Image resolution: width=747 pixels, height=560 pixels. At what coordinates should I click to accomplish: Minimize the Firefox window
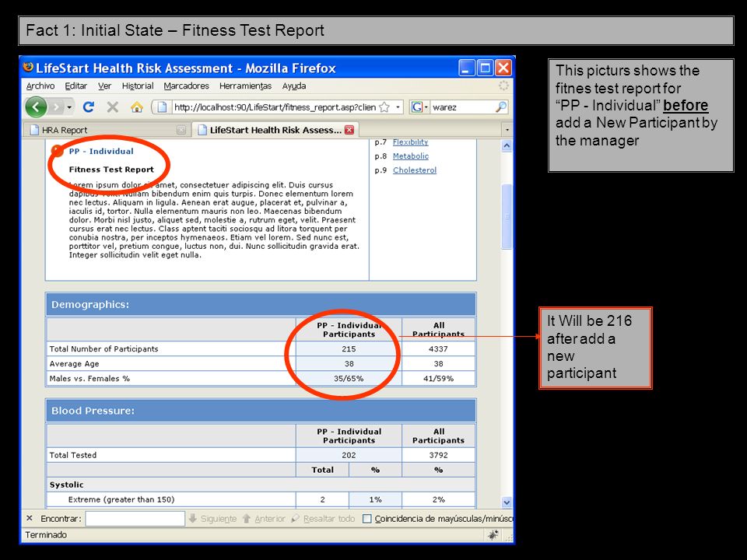click(x=467, y=68)
